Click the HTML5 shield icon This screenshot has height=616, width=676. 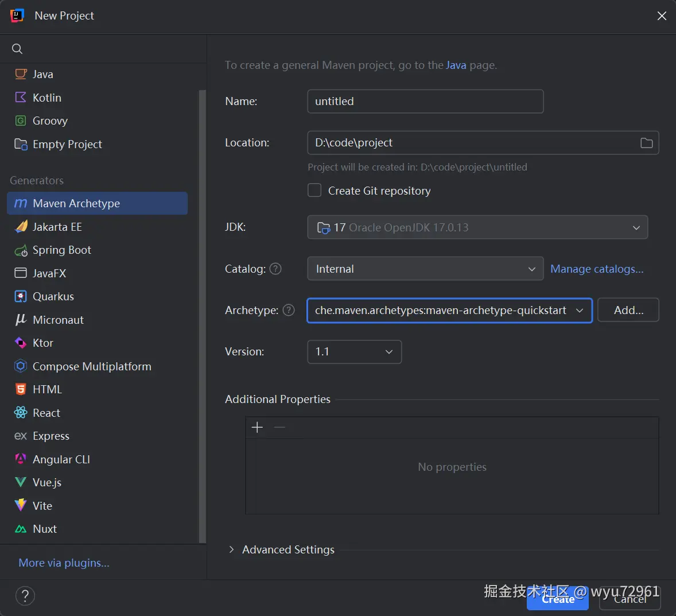21,390
